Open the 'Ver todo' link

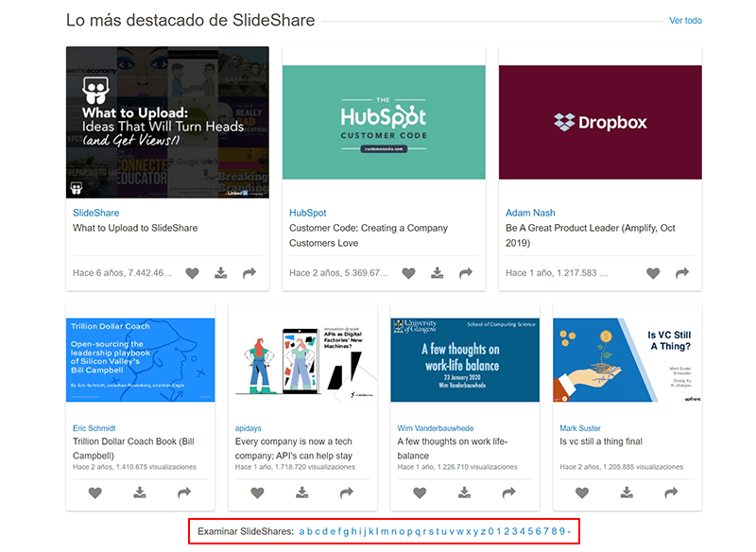(684, 20)
